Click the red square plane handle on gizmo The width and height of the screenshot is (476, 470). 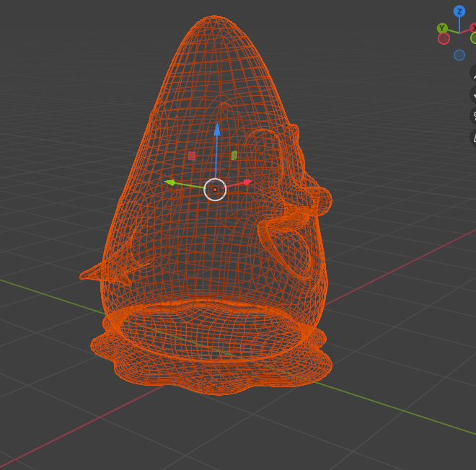192,155
